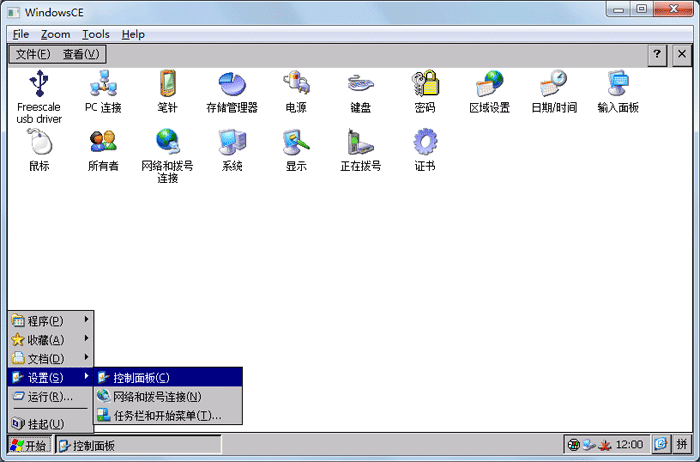Select 控制面板(C) in settings submenu
Image resolution: width=700 pixels, height=462 pixels.
(x=168, y=378)
